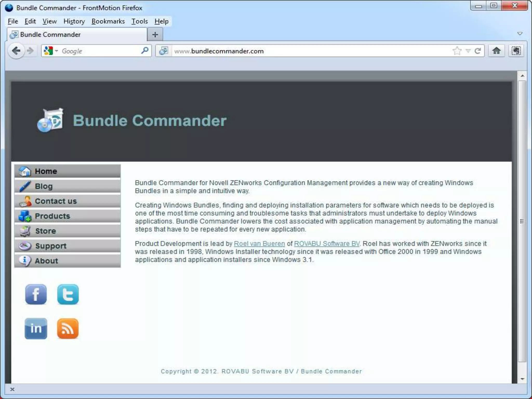Open the File menu
The image size is (532, 399).
pos(13,21)
